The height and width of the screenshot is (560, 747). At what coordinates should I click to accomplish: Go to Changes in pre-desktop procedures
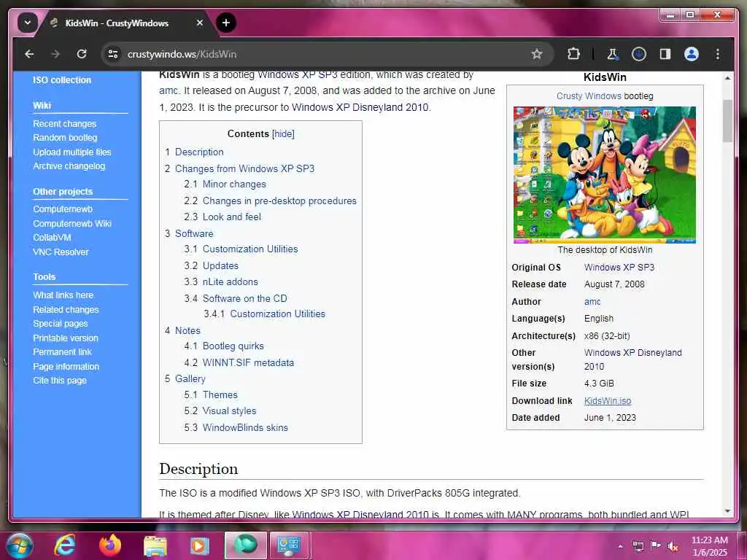[x=279, y=201]
